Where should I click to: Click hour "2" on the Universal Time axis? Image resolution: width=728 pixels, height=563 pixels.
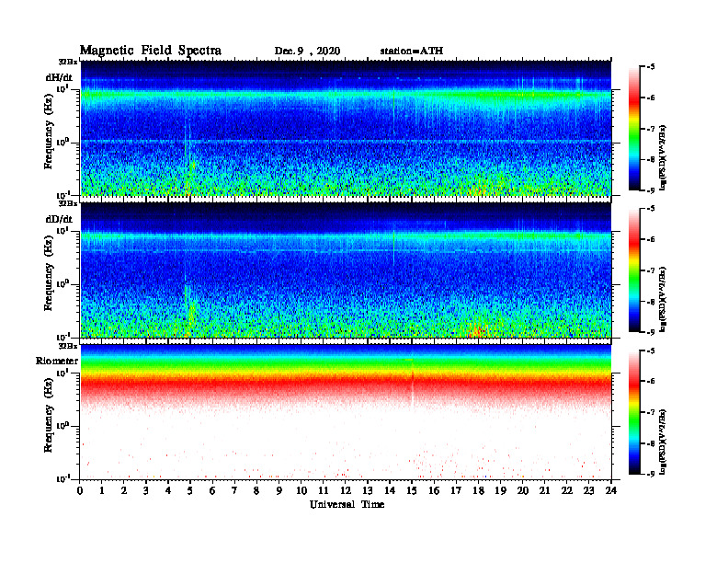click(124, 490)
